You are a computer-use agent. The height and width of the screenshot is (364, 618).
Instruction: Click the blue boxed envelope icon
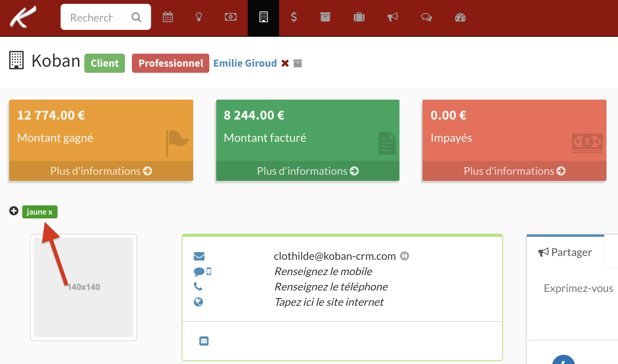(204, 341)
